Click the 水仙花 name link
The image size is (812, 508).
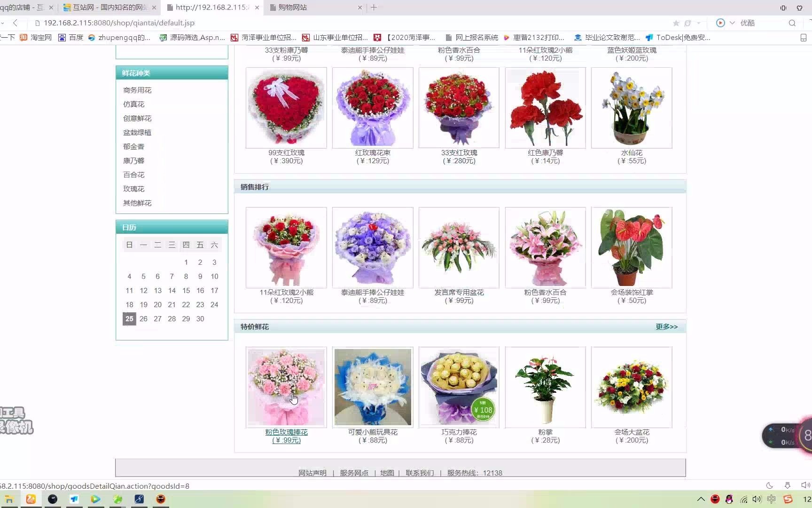[632, 153]
